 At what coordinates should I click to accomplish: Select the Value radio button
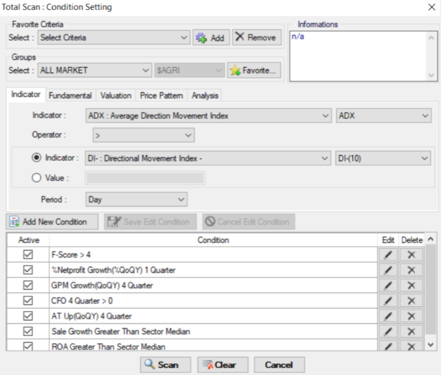[36, 178]
